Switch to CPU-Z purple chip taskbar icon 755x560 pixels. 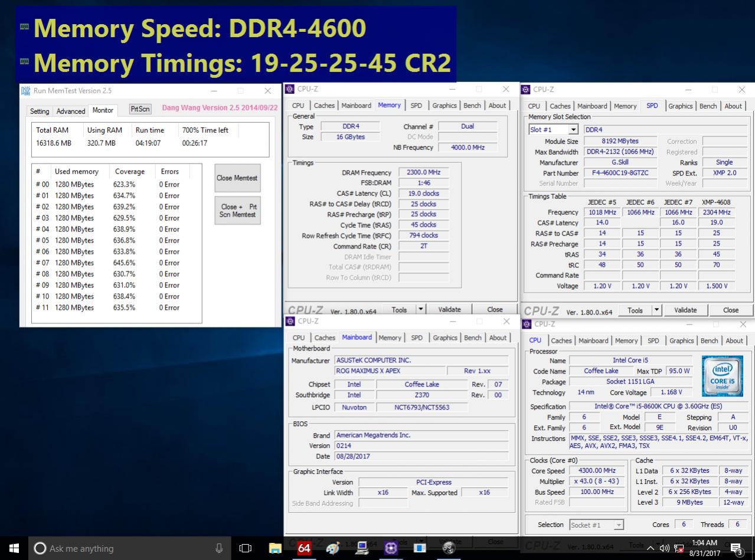pos(391,548)
